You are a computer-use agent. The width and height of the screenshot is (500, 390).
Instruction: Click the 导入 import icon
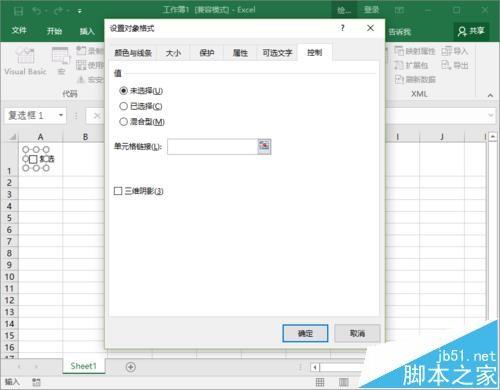(x=446, y=51)
